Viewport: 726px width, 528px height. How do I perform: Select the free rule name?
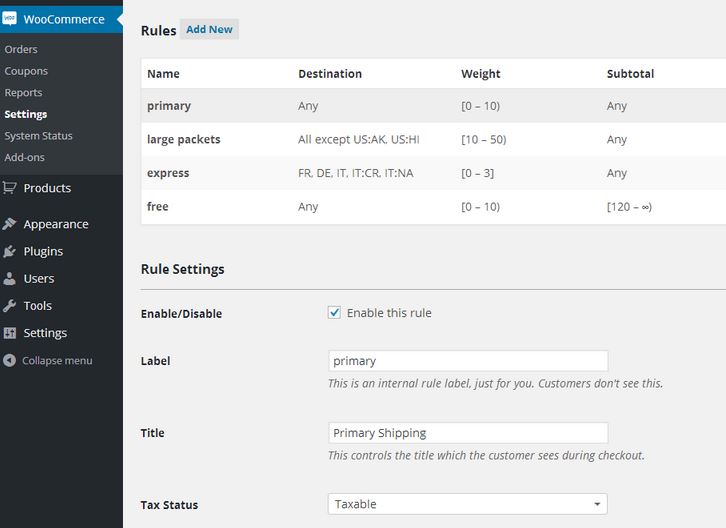pyautogui.click(x=157, y=206)
